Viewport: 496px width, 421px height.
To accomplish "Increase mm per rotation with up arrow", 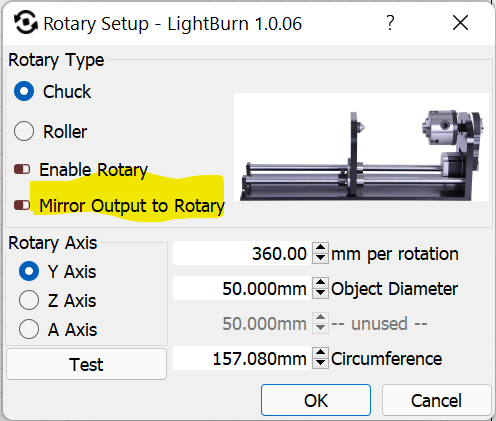I will click(x=320, y=248).
